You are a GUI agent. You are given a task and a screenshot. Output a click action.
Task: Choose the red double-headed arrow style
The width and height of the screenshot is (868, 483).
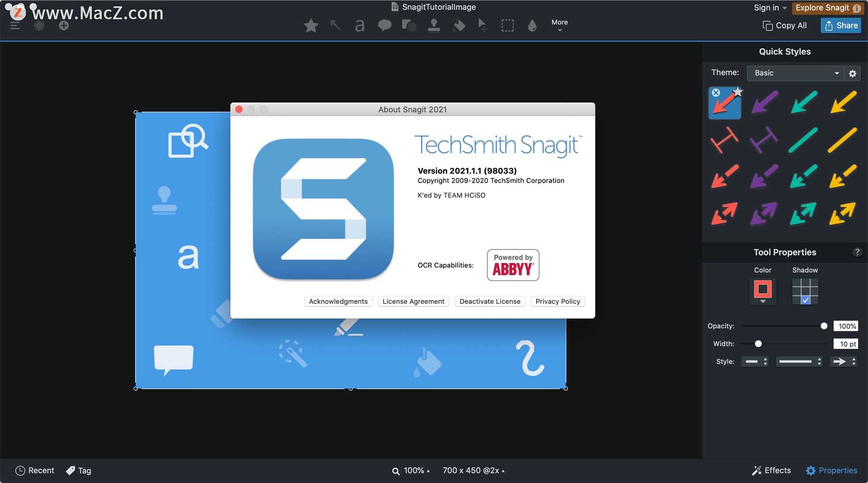(725, 214)
